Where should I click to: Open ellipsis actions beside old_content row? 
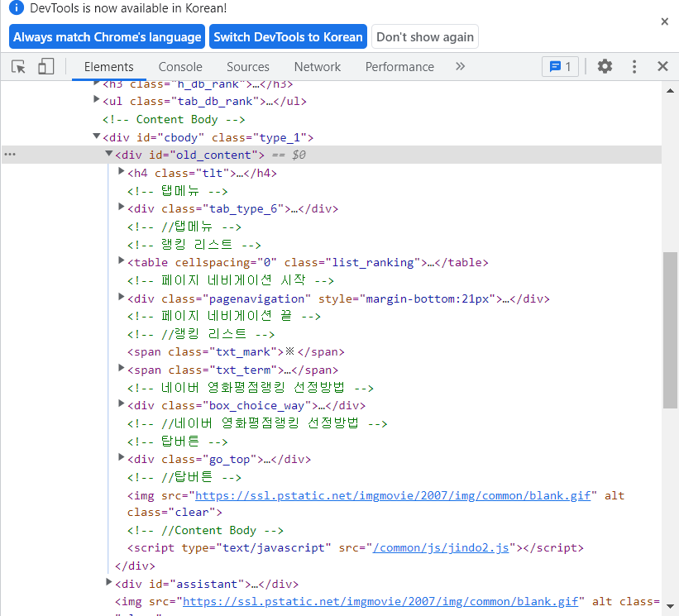[10, 155]
